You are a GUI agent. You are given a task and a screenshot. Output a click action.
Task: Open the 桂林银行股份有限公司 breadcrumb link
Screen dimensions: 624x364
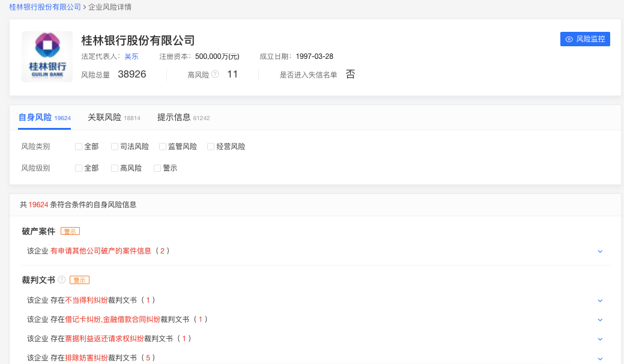pyautogui.click(x=45, y=7)
